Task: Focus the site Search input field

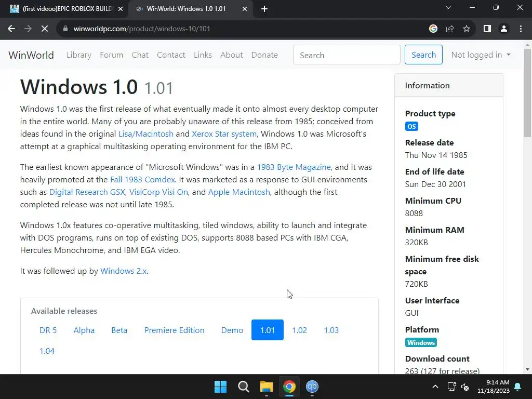Action: (x=347, y=55)
